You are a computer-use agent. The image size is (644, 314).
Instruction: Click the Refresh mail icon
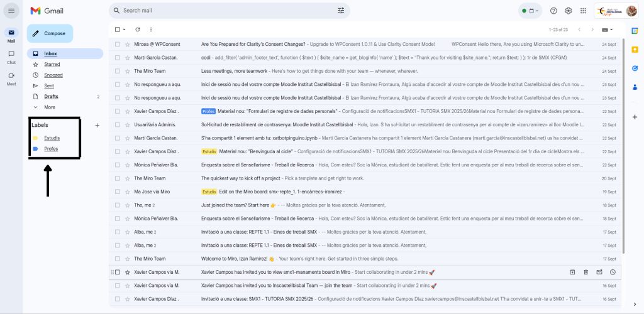pyautogui.click(x=137, y=30)
